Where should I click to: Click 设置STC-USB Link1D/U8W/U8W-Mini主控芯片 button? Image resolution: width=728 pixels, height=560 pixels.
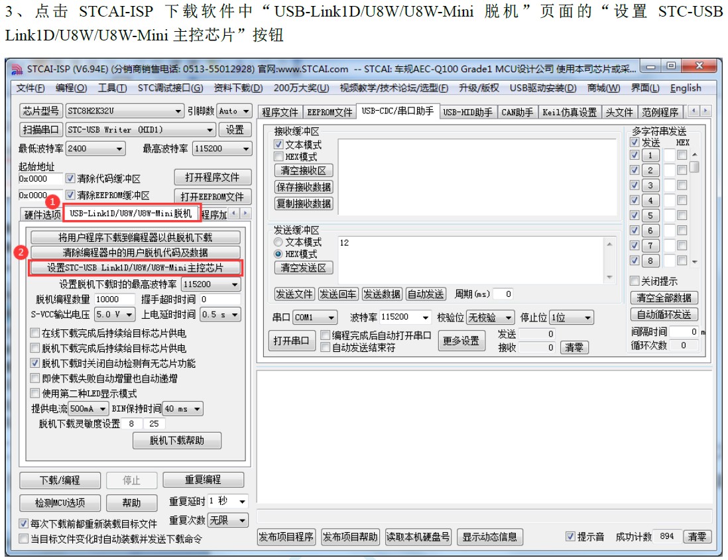click(135, 268)
